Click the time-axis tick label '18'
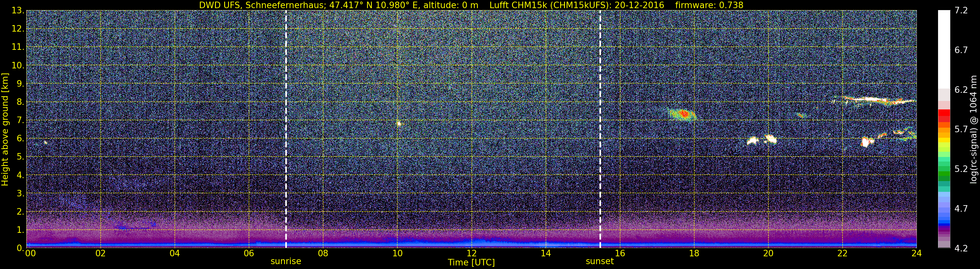 (694, 253)
